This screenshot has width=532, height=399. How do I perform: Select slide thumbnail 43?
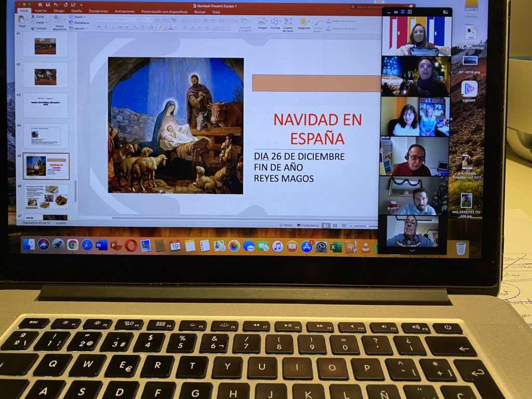[46, 105]
